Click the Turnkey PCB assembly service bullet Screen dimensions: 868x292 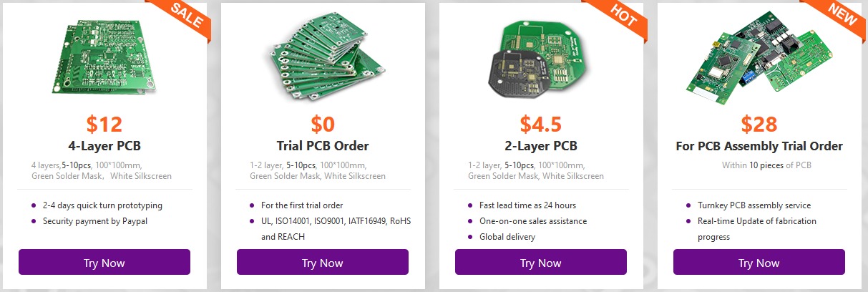click(746, 205)
